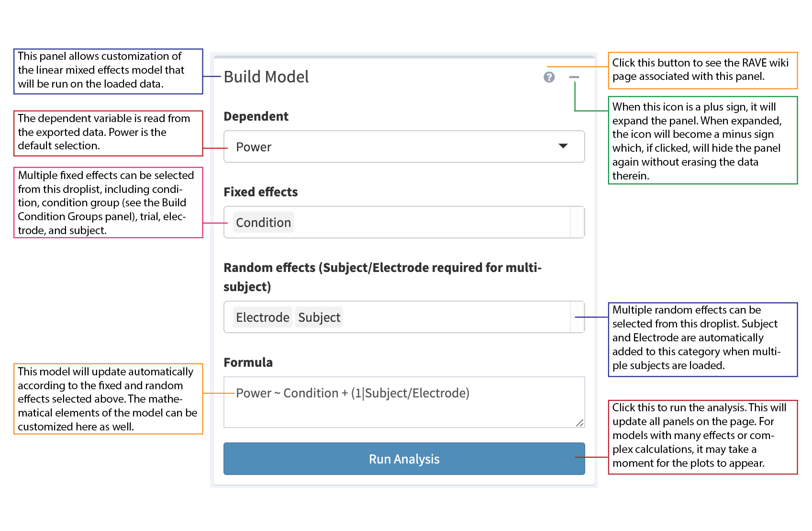Click the Formula section label
This screenshot has height=531, width=812.
[248, 362]
